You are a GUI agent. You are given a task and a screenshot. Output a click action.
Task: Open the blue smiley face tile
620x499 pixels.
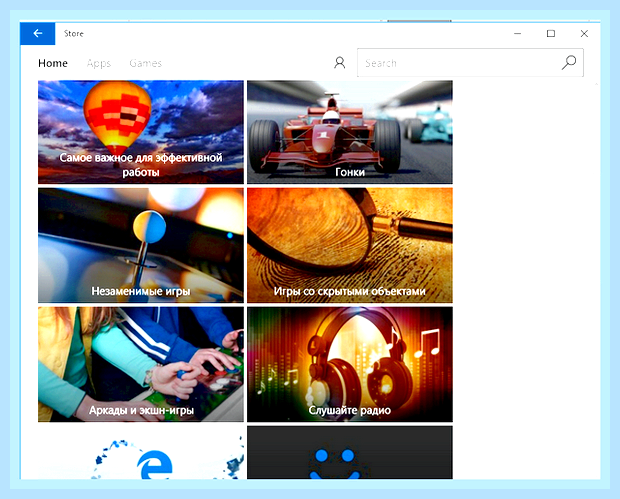tap(350, 453)
